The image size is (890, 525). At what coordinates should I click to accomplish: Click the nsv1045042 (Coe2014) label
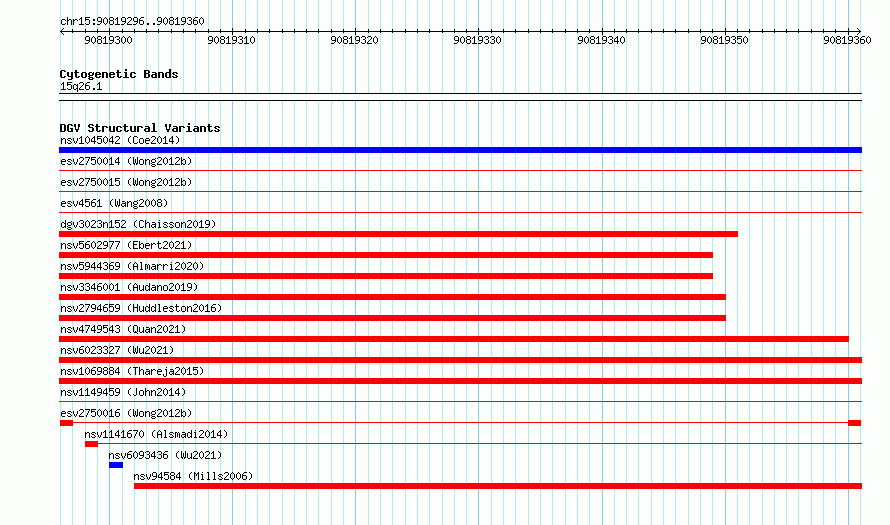(x=120, y=140)
